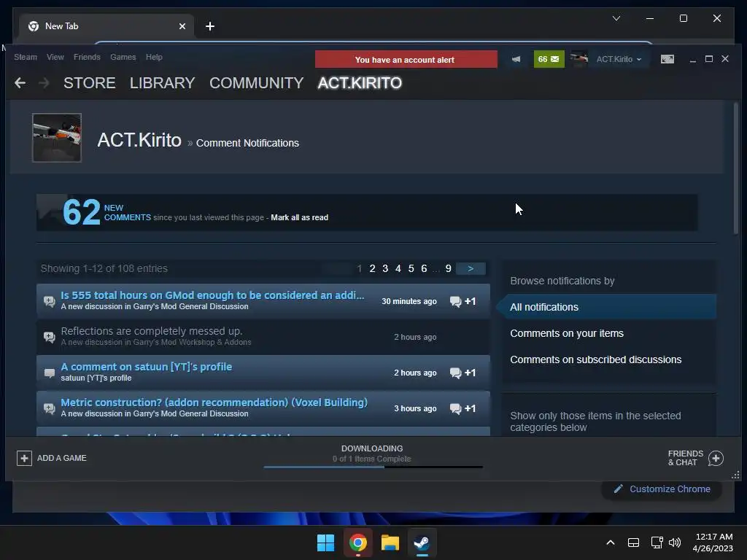This screenshot has height=560, width=747.
Task: Click the volume speaker tray icon
Action: (x=675, y=542)
